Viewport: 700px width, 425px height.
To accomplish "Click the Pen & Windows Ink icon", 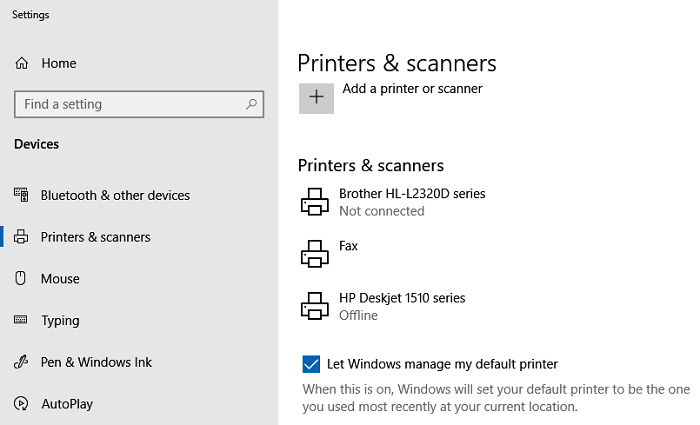I will coord(21,362).
